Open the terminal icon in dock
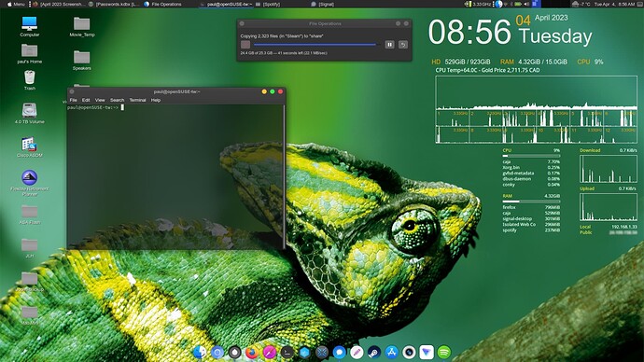 click(x=287, y=352)
